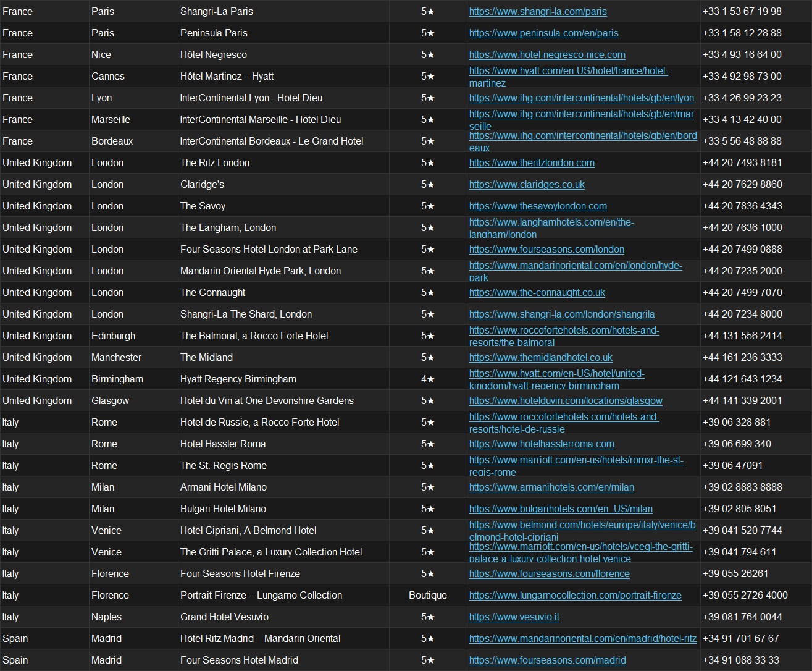Select phone number +44 20 7493 8181
The height and width of the screenshot is (671, 812).
(742, 162)
